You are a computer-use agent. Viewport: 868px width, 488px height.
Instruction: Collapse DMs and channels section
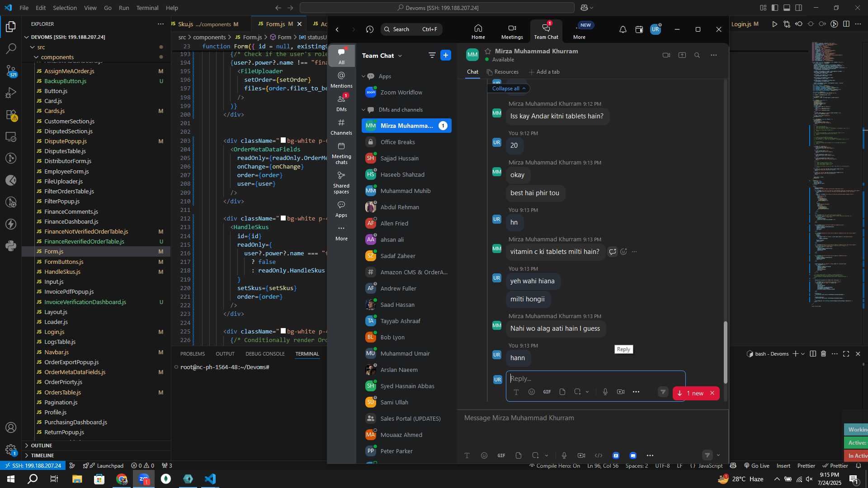[x=363, y=110]
